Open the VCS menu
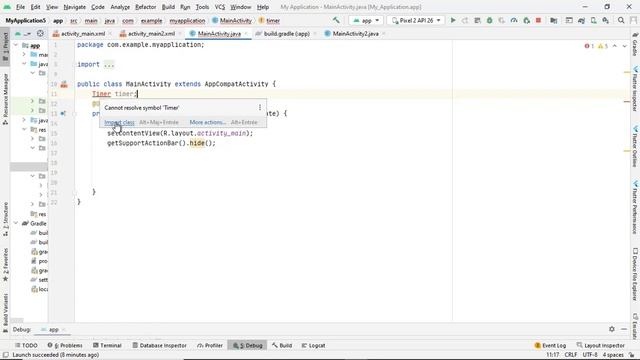The width and height of the screenshot is (640, 360). 220,7
